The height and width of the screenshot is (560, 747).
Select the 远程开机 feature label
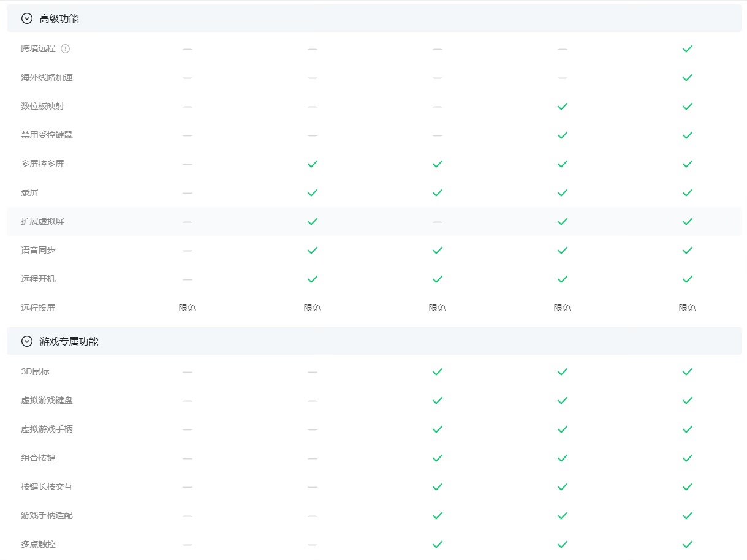point(38,279)
